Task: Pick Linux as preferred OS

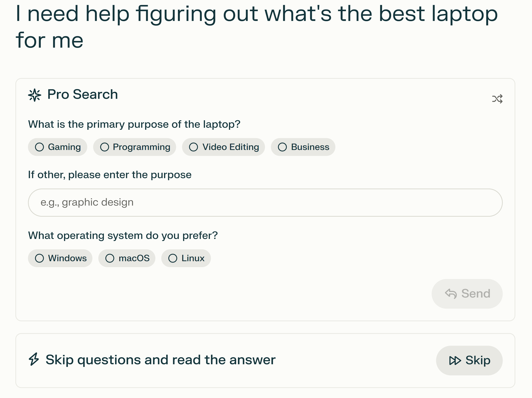Action: point(186,258)
